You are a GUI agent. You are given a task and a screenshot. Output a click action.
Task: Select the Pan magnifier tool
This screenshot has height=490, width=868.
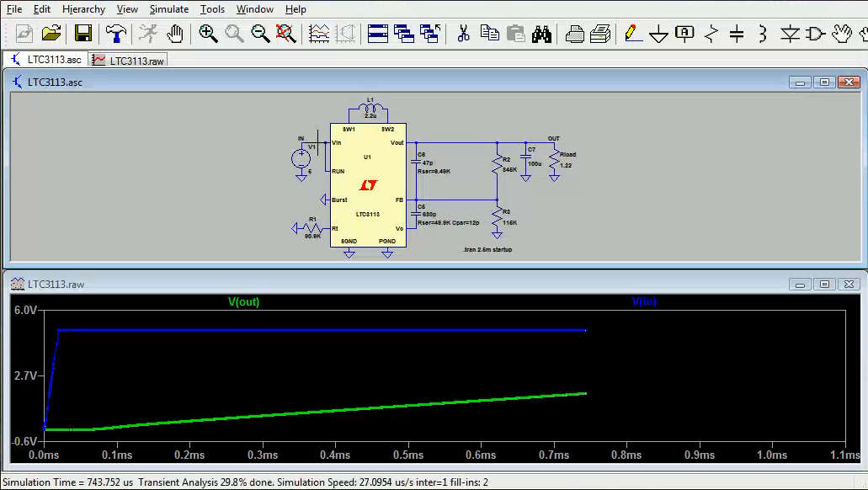233,34
